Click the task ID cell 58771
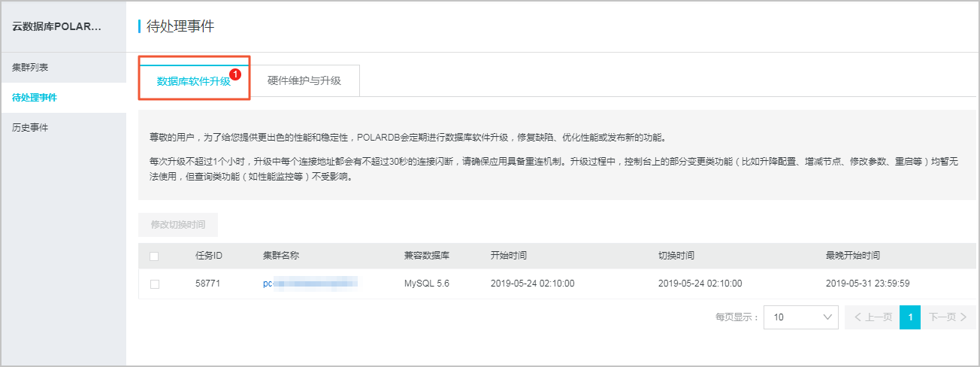 (x=208, y=284)
